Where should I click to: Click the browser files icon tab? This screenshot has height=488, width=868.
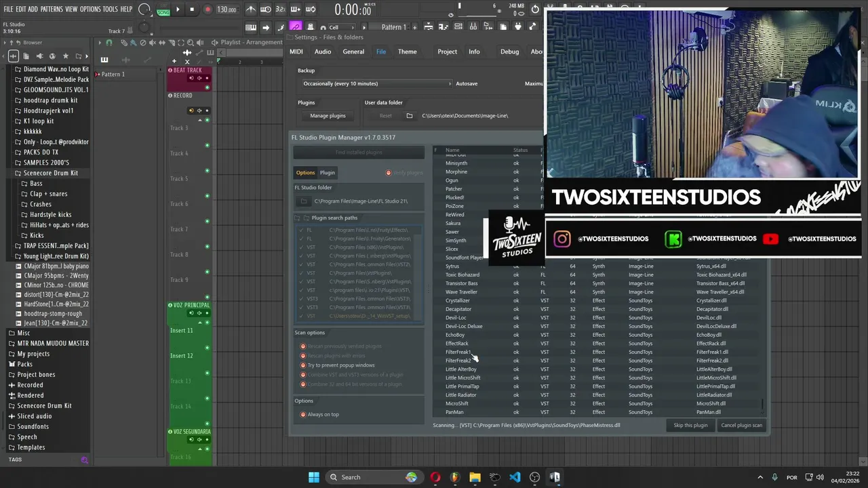point(26,56)
